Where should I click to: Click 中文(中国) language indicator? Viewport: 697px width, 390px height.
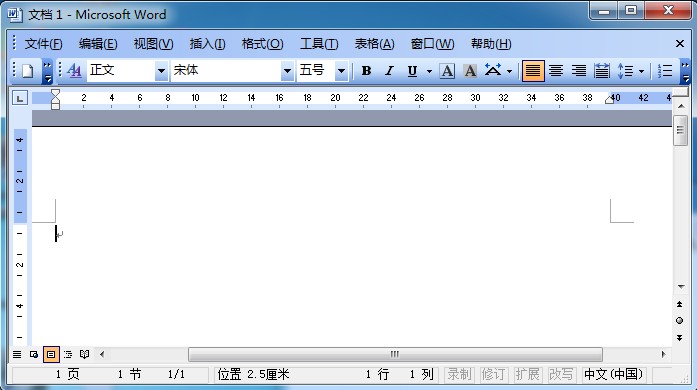point(613,374)
